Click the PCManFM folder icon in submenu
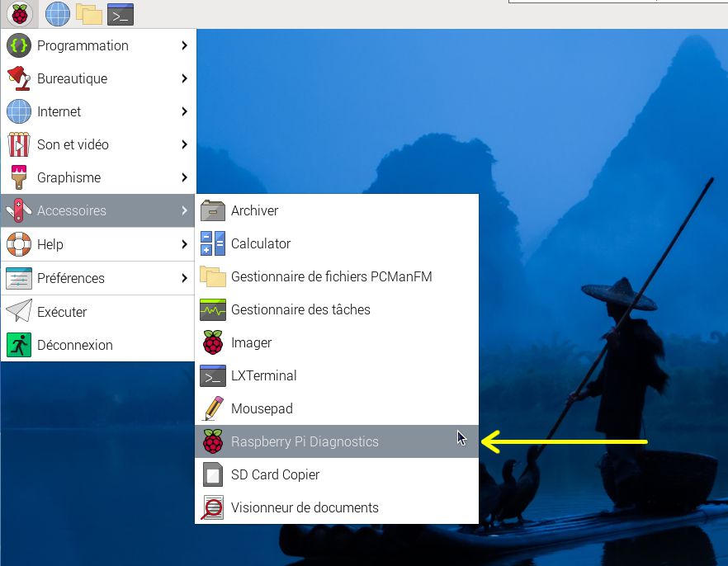The image size is (728, 566). 213,276
